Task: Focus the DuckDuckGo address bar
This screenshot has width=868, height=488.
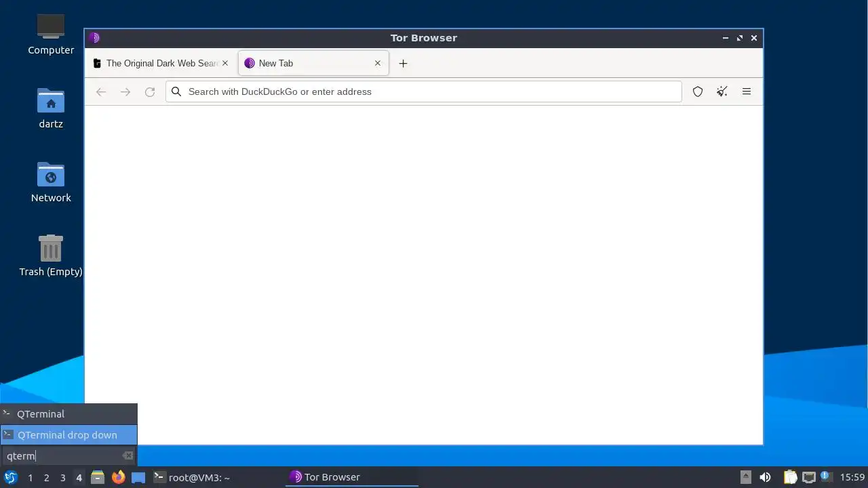Action: point(424,91)
